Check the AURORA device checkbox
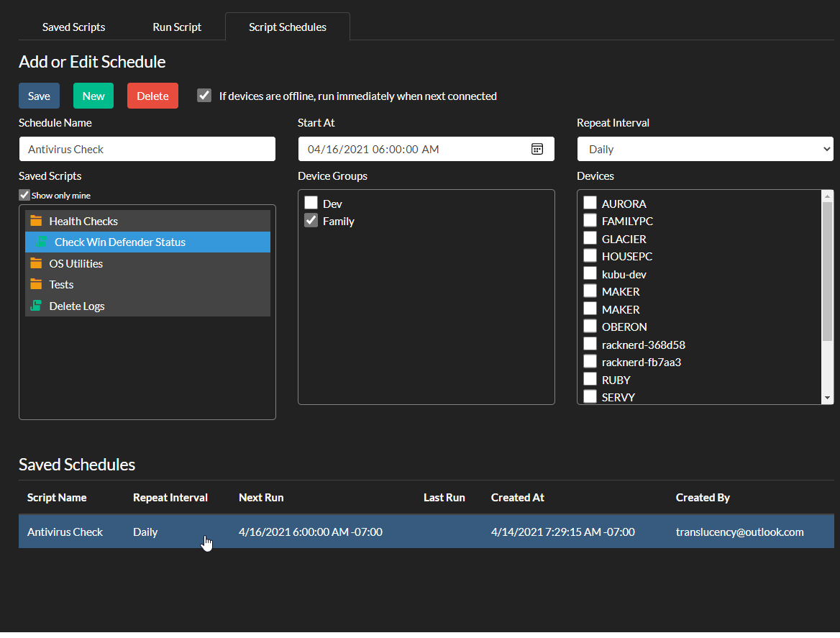This screenshot has height=638, width=840. click(590, 204)
